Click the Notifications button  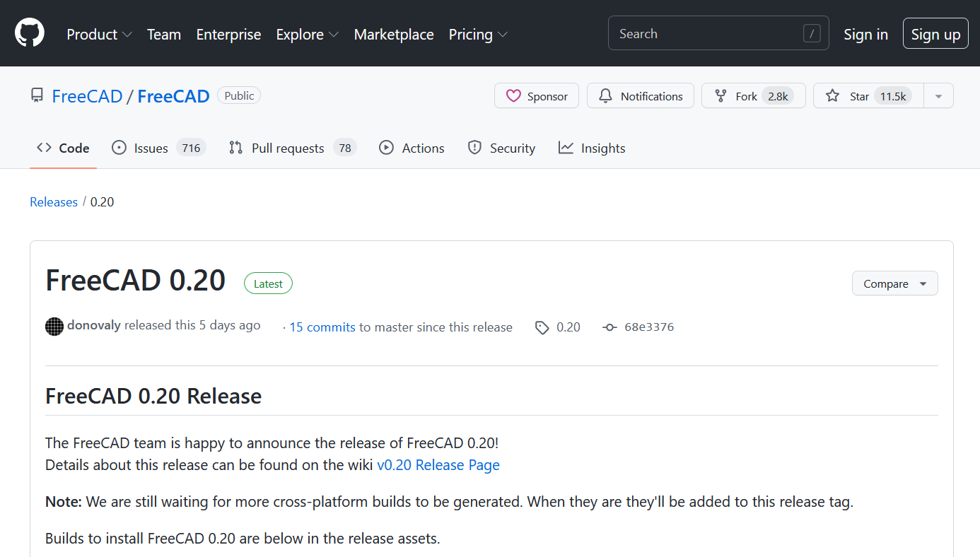[x=641, y=96]
